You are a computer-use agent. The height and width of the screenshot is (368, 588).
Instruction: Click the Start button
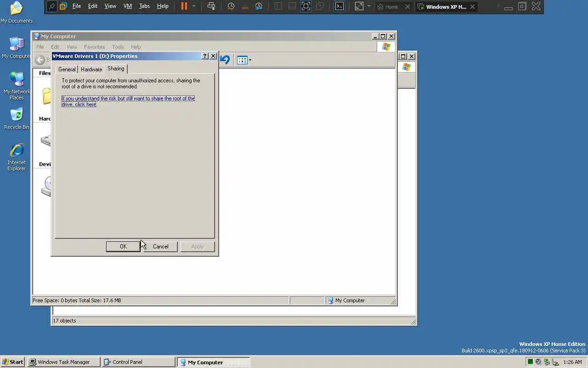click(13, 362)
